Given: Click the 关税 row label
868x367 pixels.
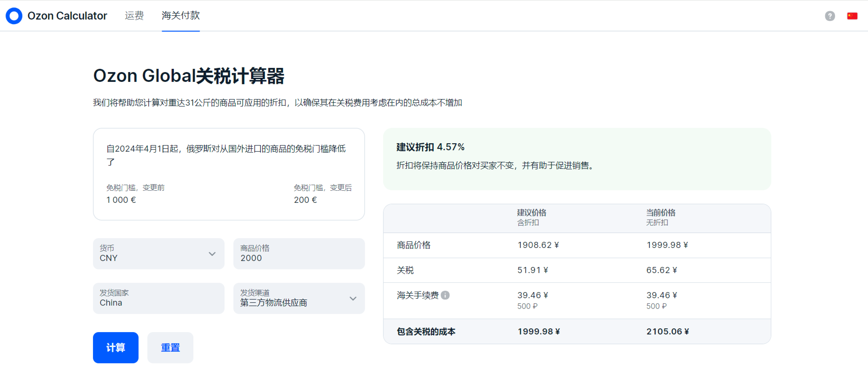Looking at the screenshot, I should [x=405, y=270].
